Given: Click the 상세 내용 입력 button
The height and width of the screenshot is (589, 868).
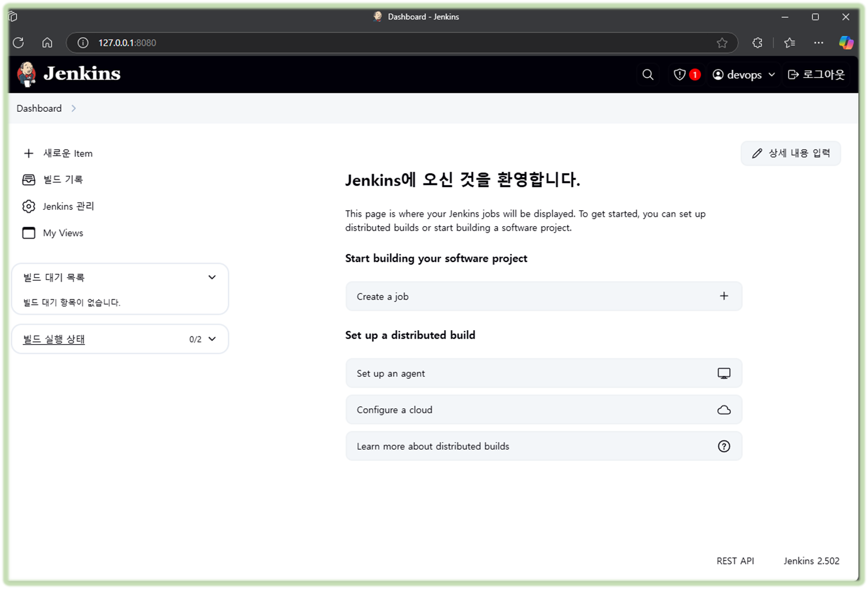Looking at the screenshot, I should 790,153.
